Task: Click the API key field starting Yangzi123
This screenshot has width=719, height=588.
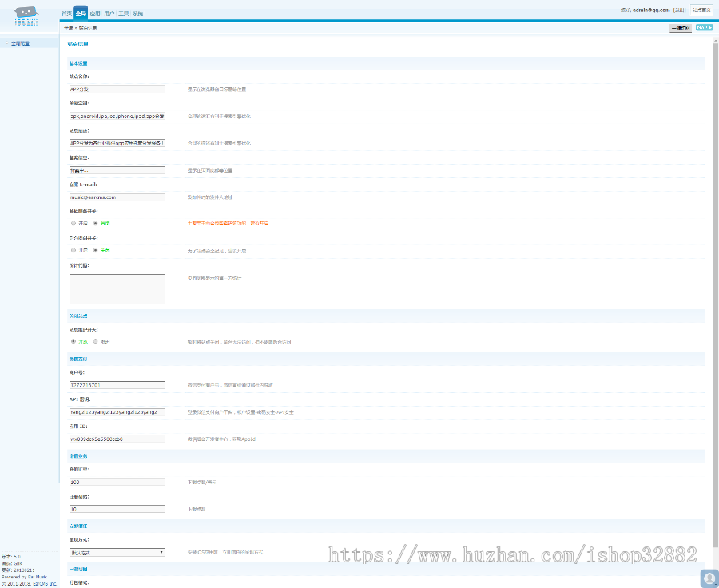Action: 117,412
